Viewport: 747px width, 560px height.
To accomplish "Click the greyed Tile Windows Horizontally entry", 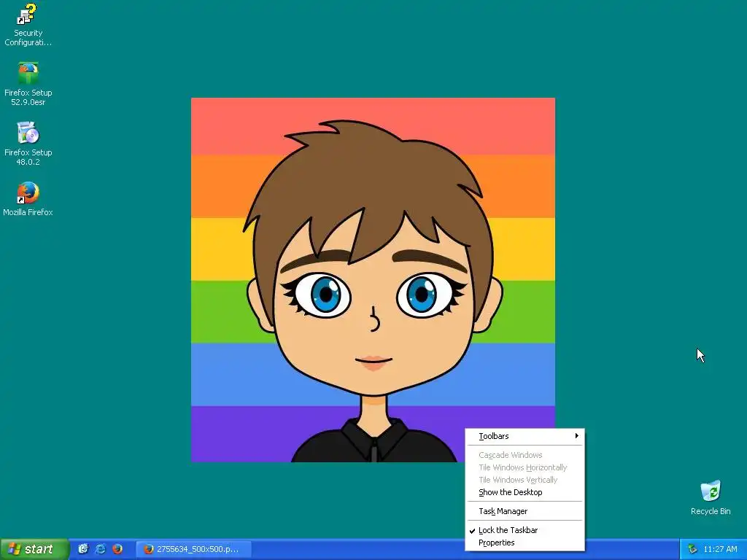I will tap(525, 467).
